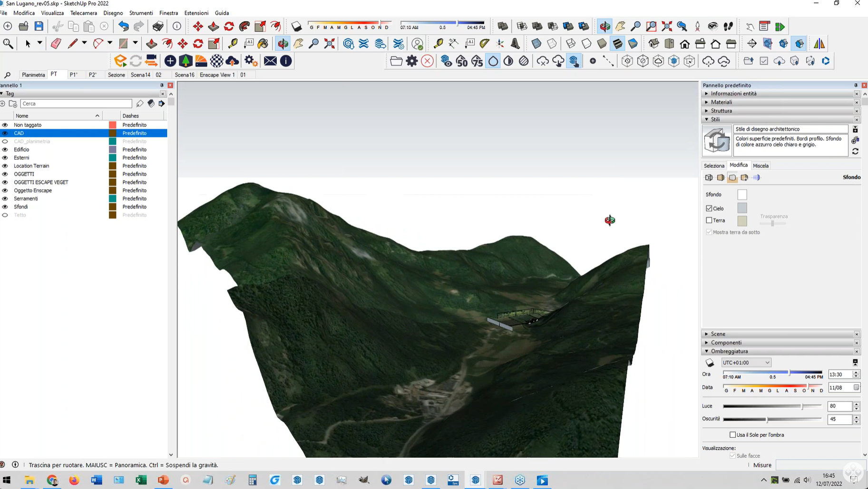
Task: Click the Sfondo background color swatch
Action: (x=742, y=195)
